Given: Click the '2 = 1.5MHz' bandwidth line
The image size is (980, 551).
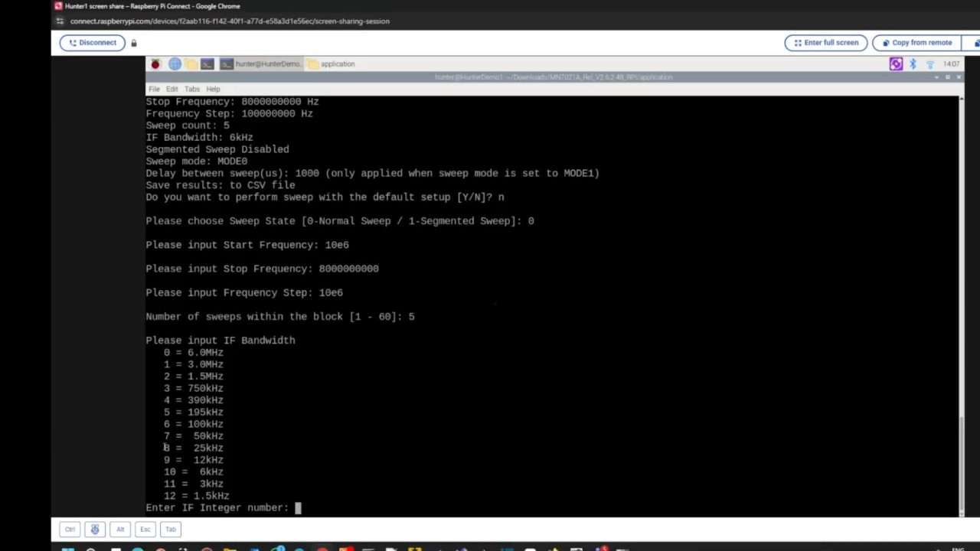Looking at the screenshot, I should [x=194, y=377].
